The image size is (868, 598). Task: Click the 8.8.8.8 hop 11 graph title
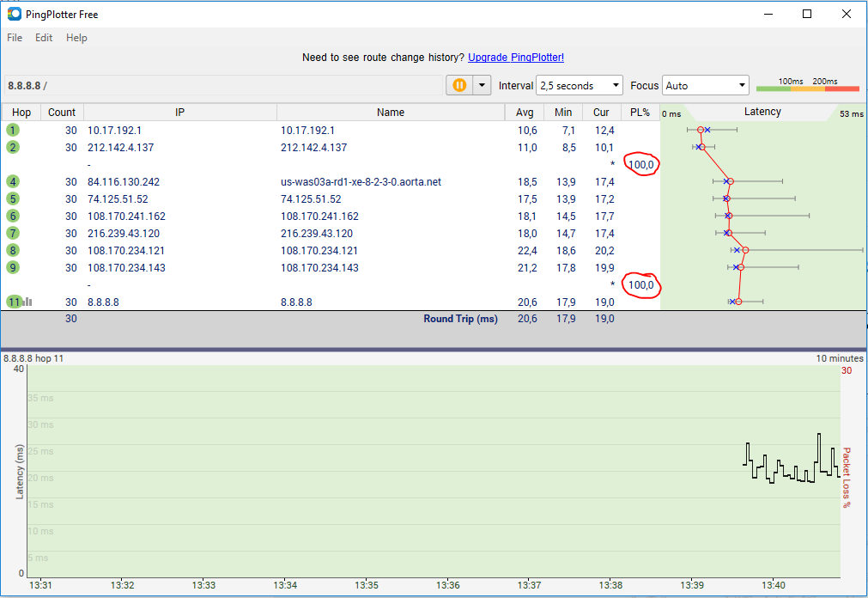click(33, 358)
